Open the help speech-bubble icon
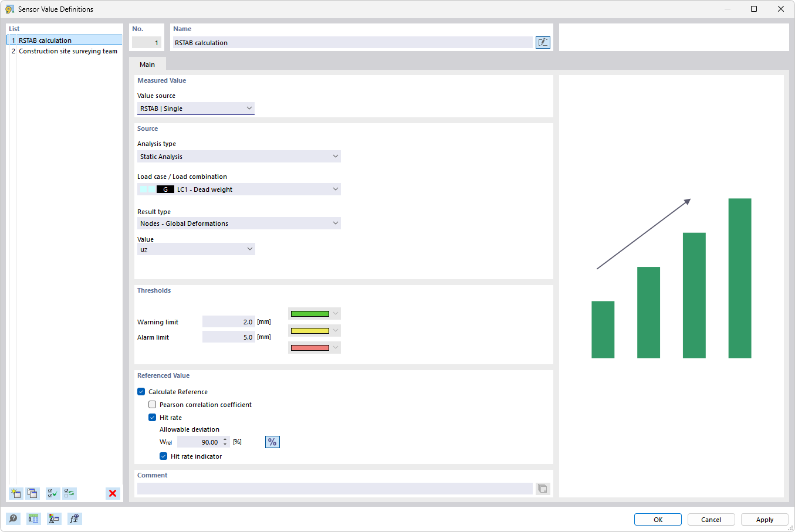This screenshot has width=795, height=532. (x=13, y=519)
